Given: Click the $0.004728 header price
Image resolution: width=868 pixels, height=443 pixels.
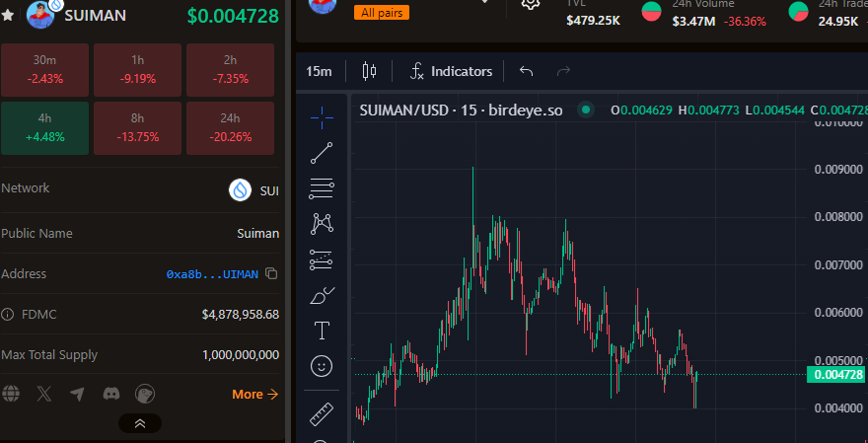Looking at the screenshot, I should click(233, 16).
